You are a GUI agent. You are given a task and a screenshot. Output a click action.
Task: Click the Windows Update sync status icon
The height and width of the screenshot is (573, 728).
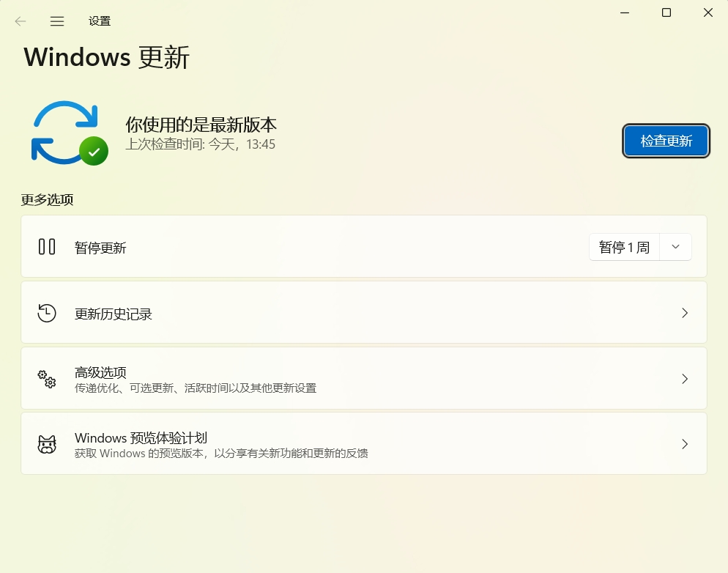point(70,133)
